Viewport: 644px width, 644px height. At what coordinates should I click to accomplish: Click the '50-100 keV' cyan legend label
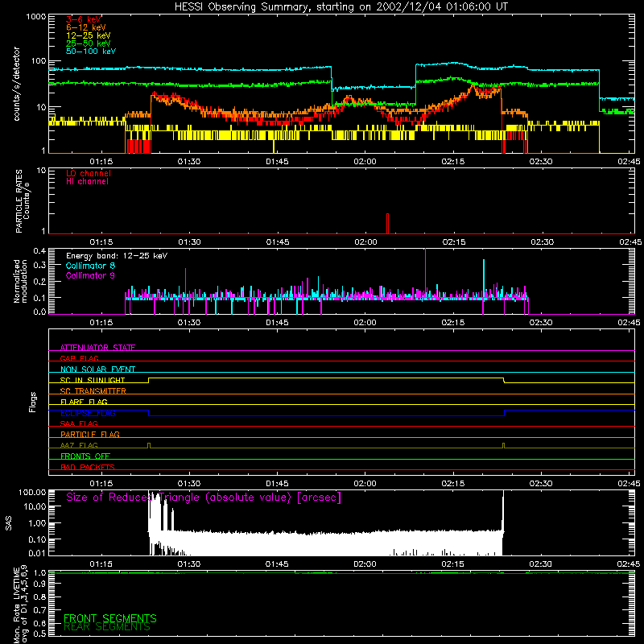[91, 52]
